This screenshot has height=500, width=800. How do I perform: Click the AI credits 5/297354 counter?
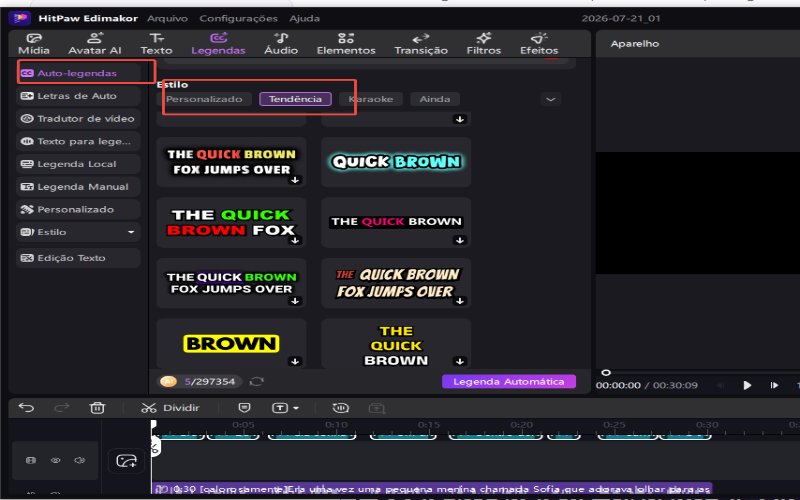(199, 382)
